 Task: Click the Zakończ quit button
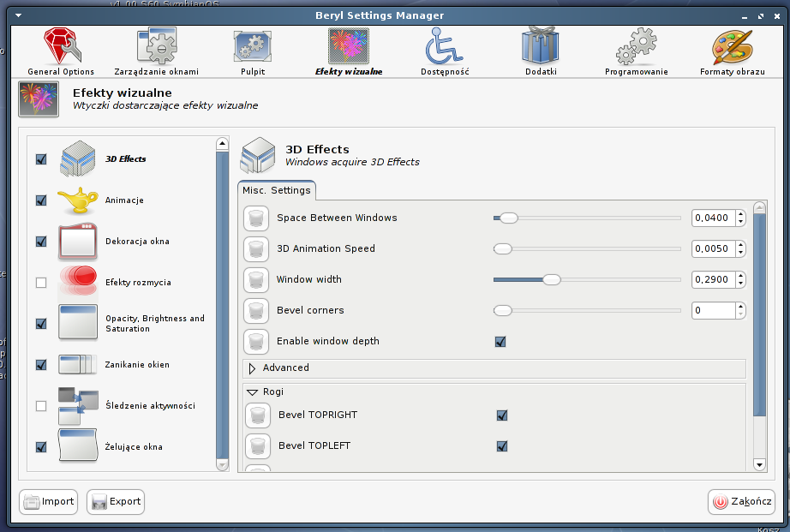point(741,502)
